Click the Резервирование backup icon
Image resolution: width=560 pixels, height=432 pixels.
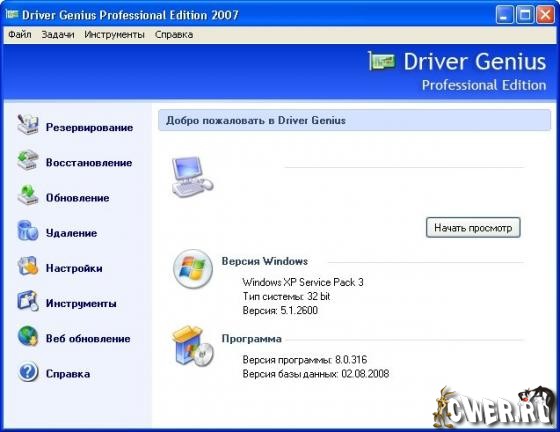click(28, 124)
